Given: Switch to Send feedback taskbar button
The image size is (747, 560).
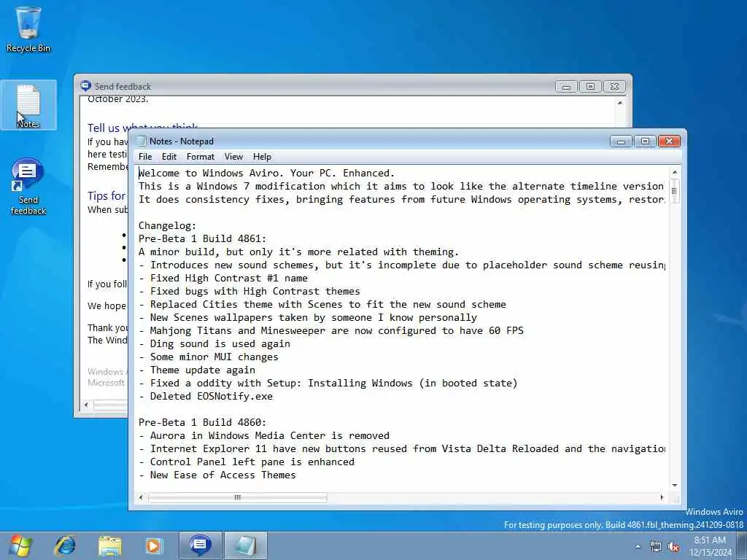Looking at the screenshot, I should click(x=200, y=545).
